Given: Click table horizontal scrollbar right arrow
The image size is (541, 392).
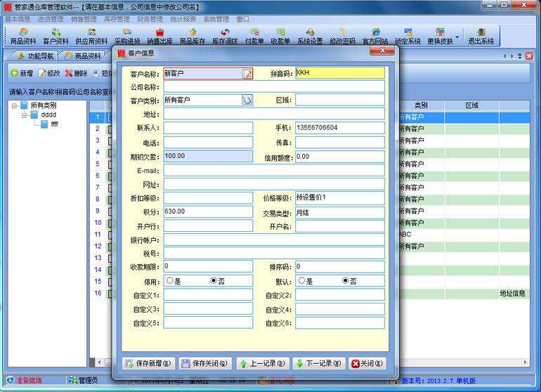Looking at the screenshot, I should click(525, 362).
